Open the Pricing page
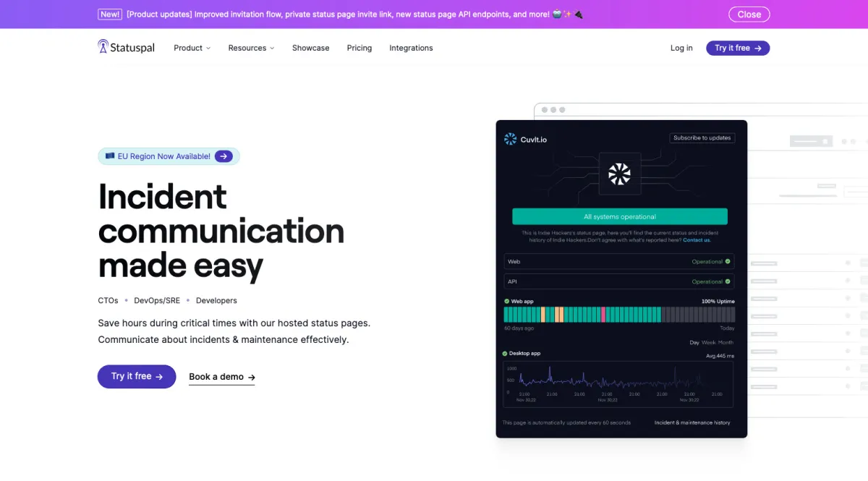The height and width of the screenshot is (481, 868). [359, 48]
